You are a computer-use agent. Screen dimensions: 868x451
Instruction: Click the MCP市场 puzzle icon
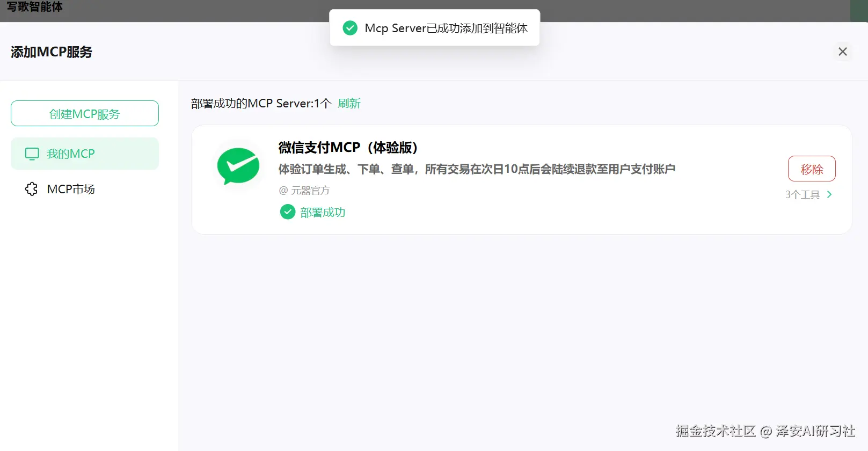tap(32, 189)
